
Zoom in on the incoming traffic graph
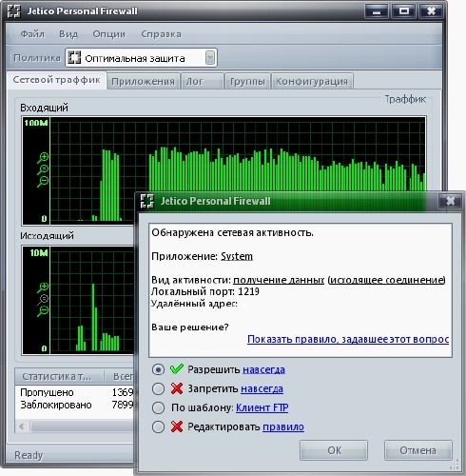(x=43, y=157)
